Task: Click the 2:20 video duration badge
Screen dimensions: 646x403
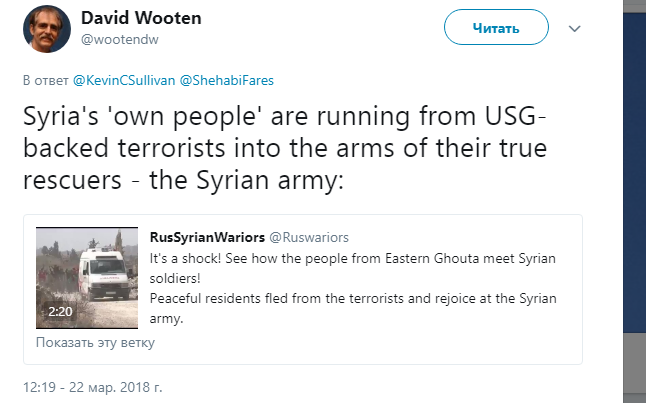Action: (x=61, y=312)
